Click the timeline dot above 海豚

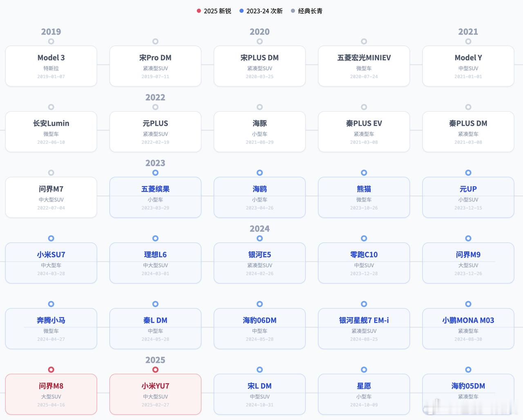[x=259, y=107]
